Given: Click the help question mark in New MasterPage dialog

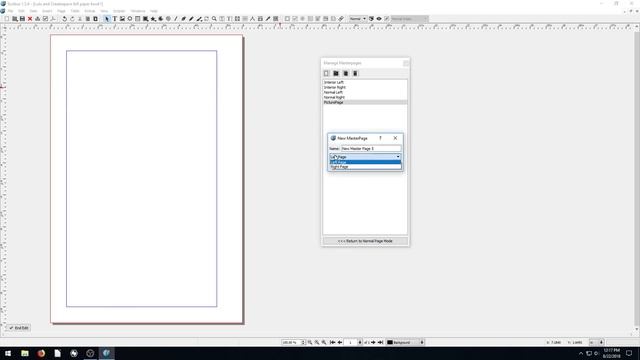Looking at the screenshot, I should tap(380, 138).
